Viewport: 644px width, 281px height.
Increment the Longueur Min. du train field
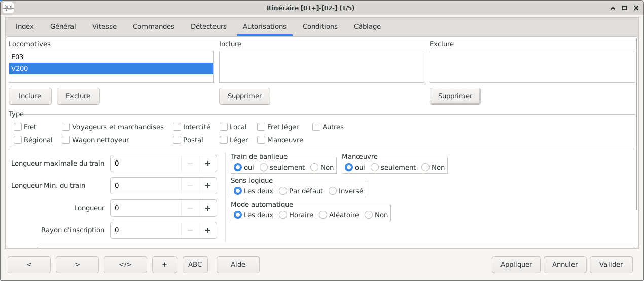(207, 186)
